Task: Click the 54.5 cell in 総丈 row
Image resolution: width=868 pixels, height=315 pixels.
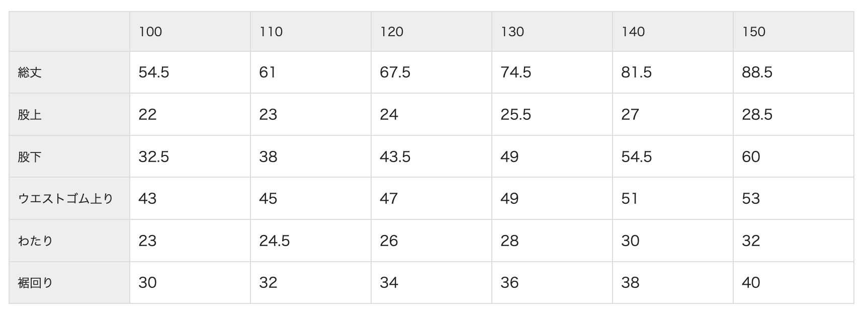Action: (x=154, y=72)
